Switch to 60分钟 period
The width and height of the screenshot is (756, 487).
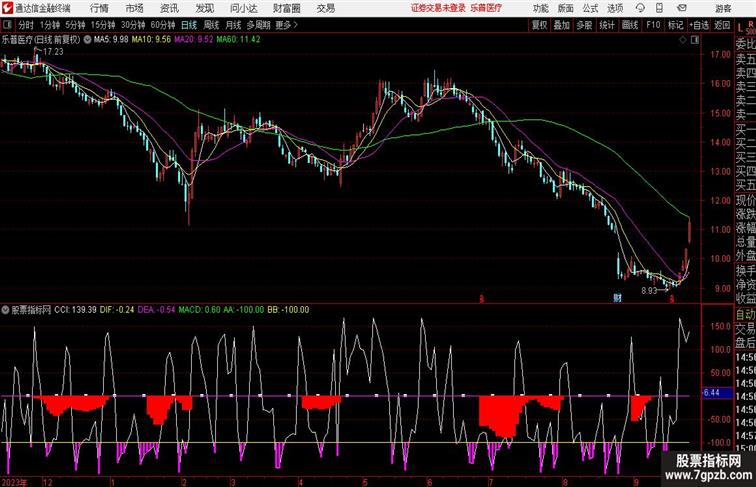(163, 25)
